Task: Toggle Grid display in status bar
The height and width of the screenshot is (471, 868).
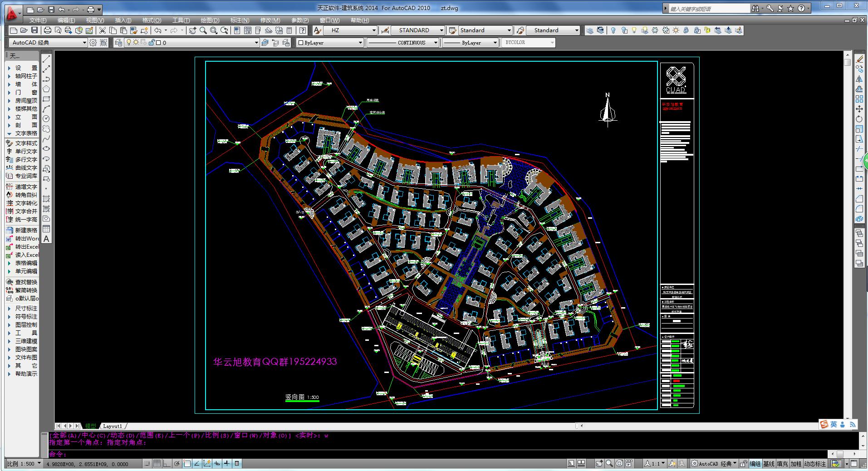Action: (x=157, y=463)
